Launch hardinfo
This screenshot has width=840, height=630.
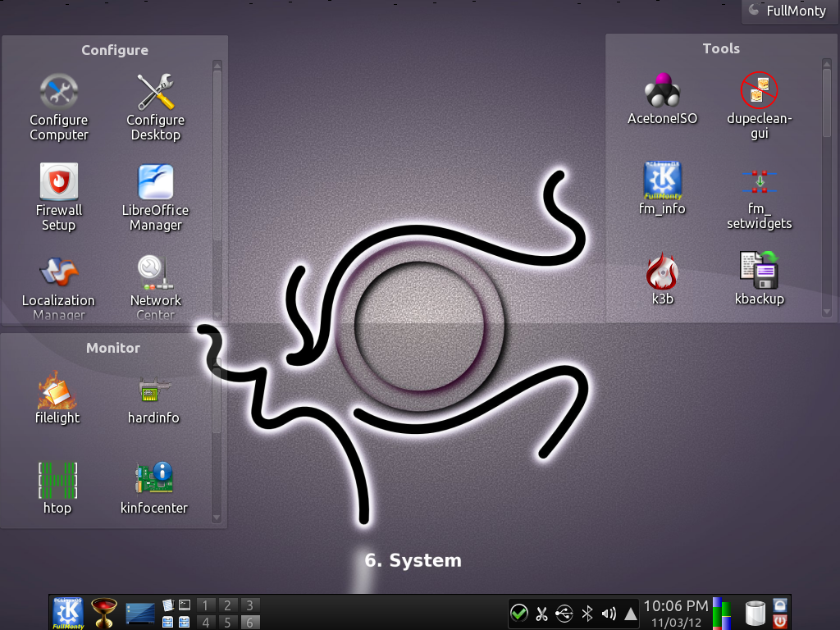click(x=153, y=399)
